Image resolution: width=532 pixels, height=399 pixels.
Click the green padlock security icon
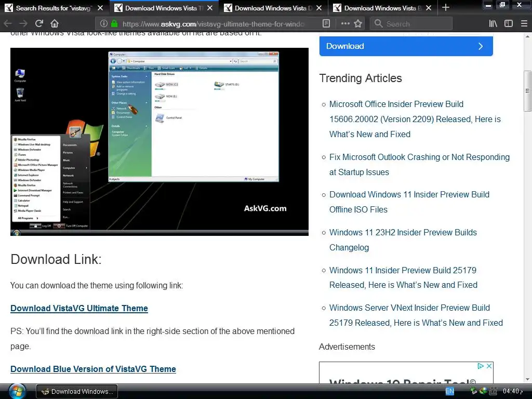(114, 23)
